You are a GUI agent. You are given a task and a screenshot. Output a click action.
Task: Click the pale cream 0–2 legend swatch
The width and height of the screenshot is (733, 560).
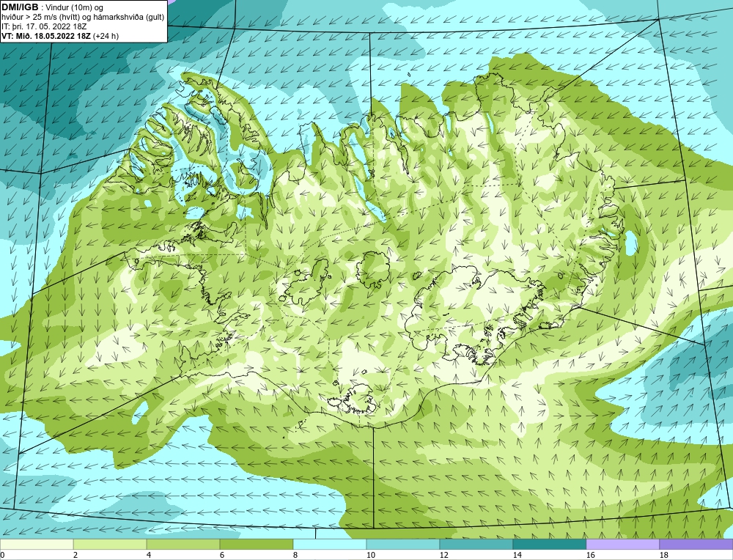[x=37, y=544]
